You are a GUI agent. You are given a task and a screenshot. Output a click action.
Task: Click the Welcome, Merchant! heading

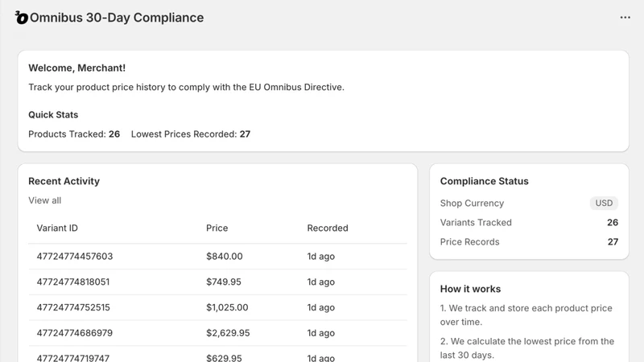tap(76, 68)
